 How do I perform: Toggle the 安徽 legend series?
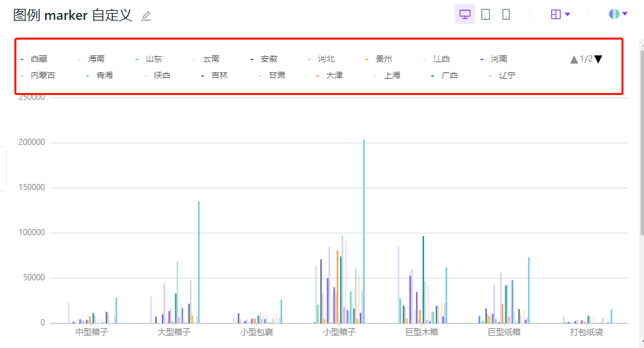[264, 59]
